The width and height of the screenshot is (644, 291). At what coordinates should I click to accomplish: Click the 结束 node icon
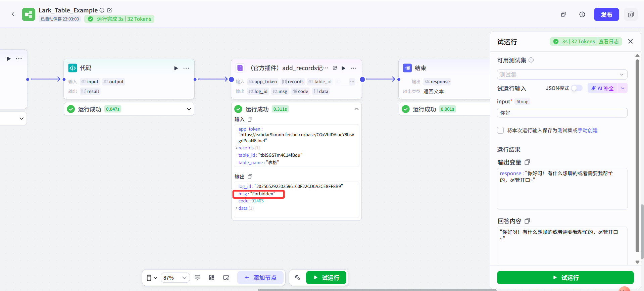click(407, 68)
